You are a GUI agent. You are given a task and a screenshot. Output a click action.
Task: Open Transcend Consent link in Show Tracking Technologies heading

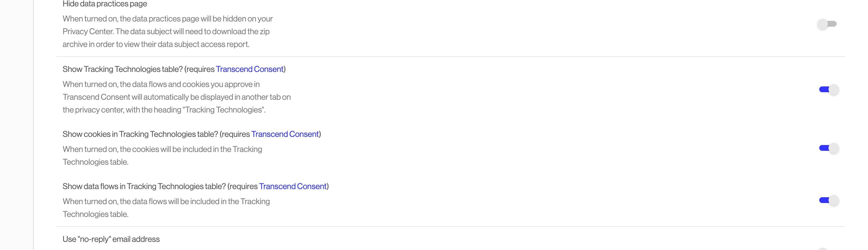tap(249, 69)
